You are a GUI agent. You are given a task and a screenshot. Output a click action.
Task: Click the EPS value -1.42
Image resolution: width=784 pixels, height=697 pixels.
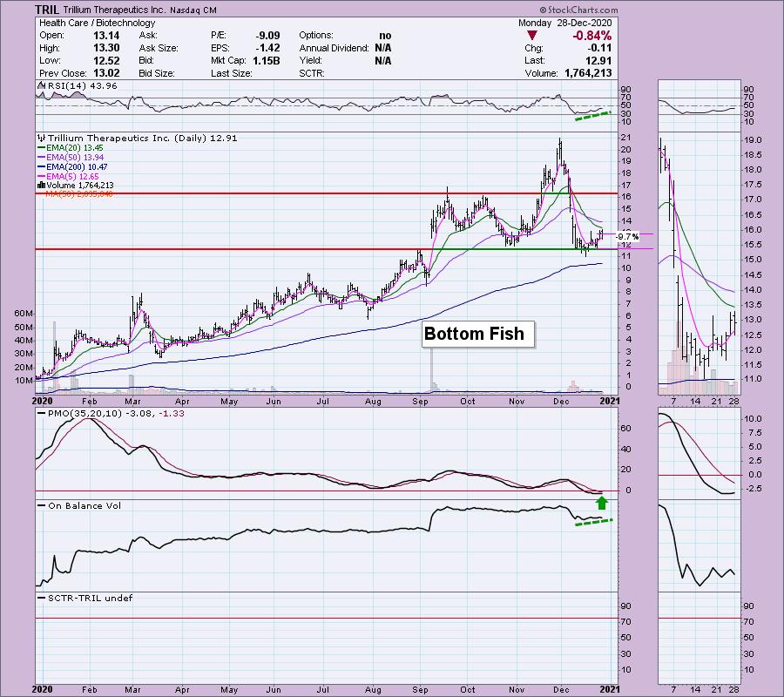269,48
